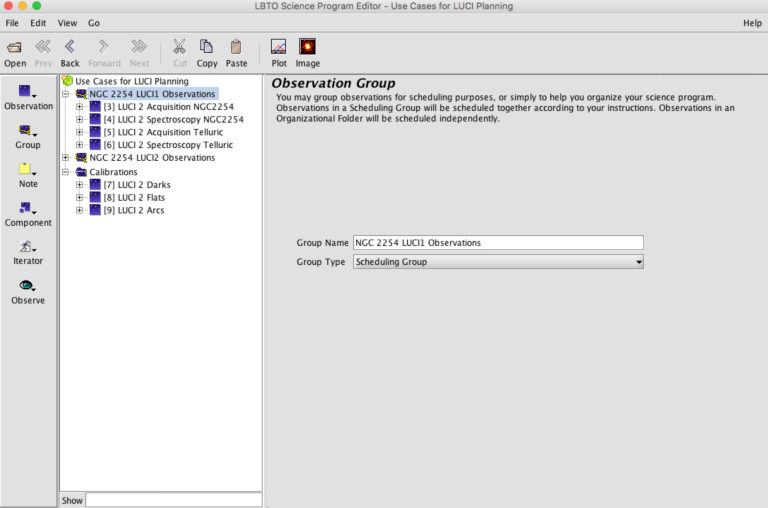Click the Copy toolbar icon

tap(206, 47)
